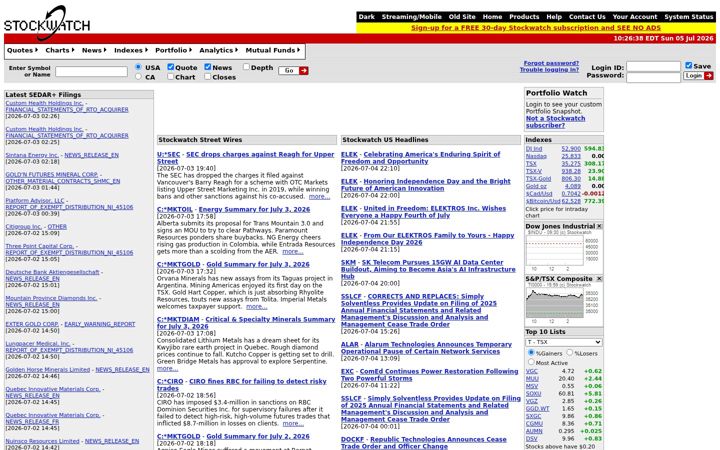Open the ALAR ticker link
The height and width of the screenshot is (450, 720).
click(x=349, y=344)
